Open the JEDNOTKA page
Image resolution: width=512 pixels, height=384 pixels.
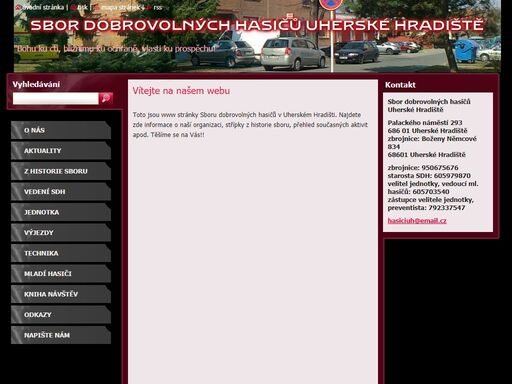[x=61, y=212]
